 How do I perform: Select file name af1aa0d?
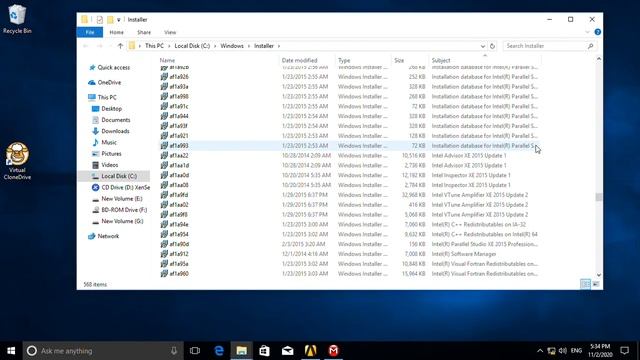click(x=179, y=175)
